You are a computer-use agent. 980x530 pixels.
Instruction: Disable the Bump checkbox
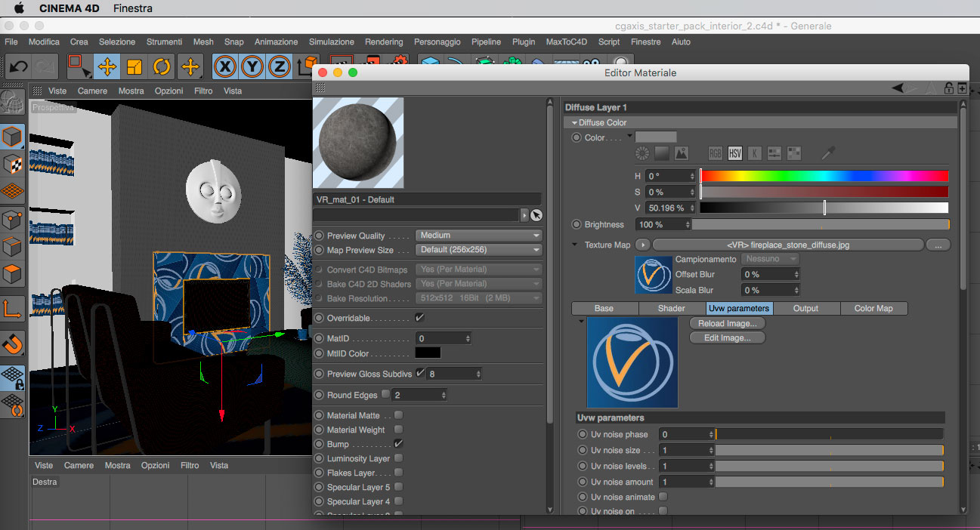click(x=398, y=444)
